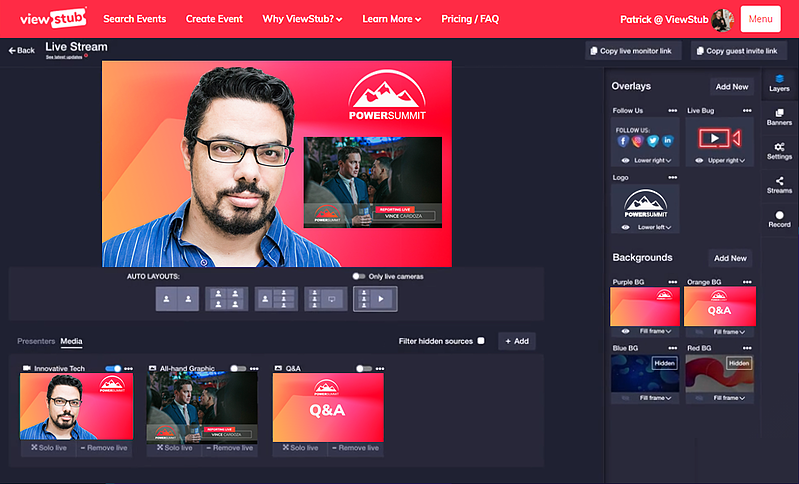The image size is (799, 484).
Task: Select the two-person side-by-side auto layout
Action: click(x=177, y=299)
